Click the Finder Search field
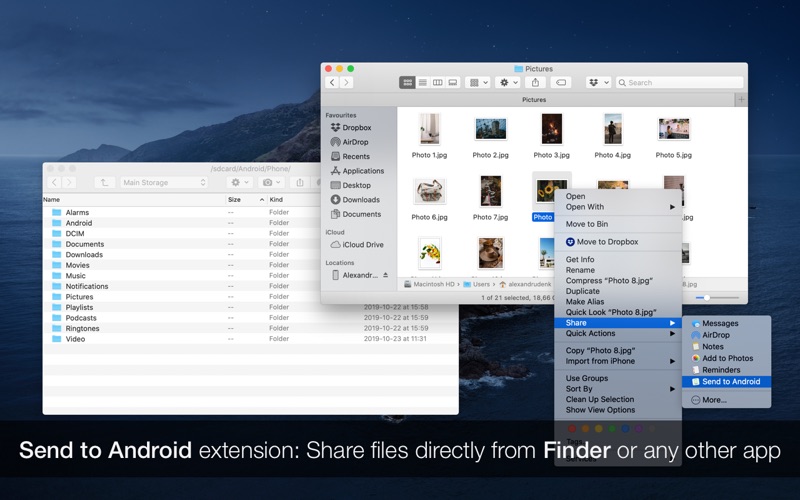 [679, 82]
